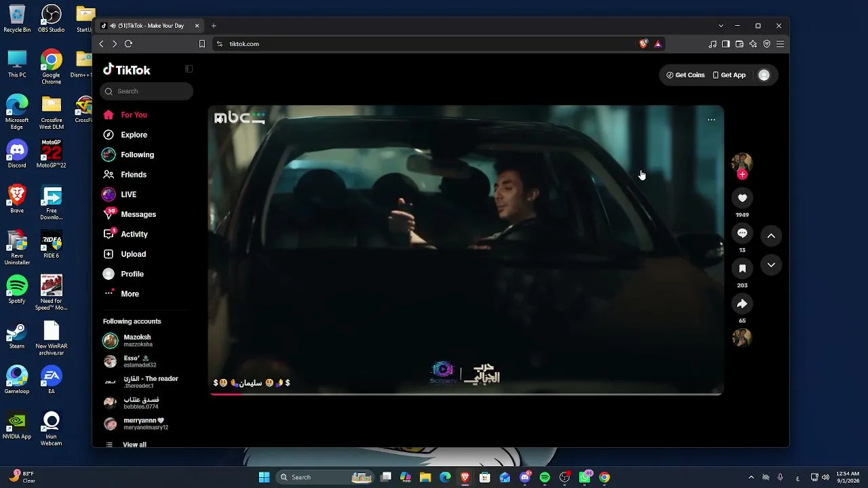Select the Steam desktop shortcut
The image size is (868, 488).
coord(17,335)
